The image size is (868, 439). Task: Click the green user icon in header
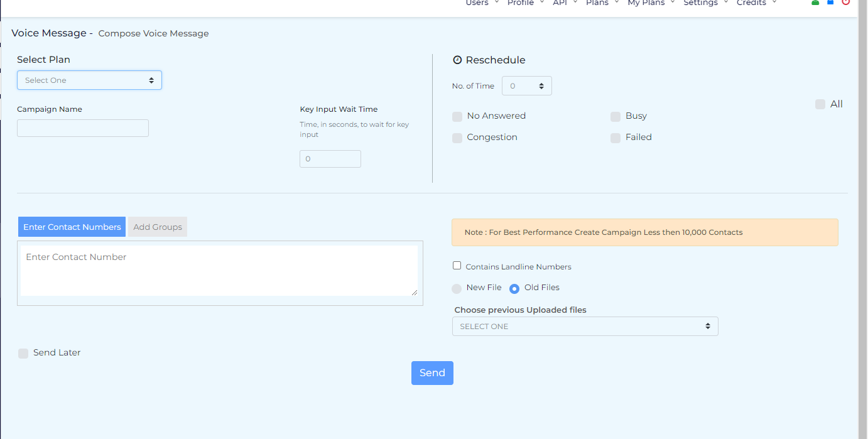coord(815,3)
